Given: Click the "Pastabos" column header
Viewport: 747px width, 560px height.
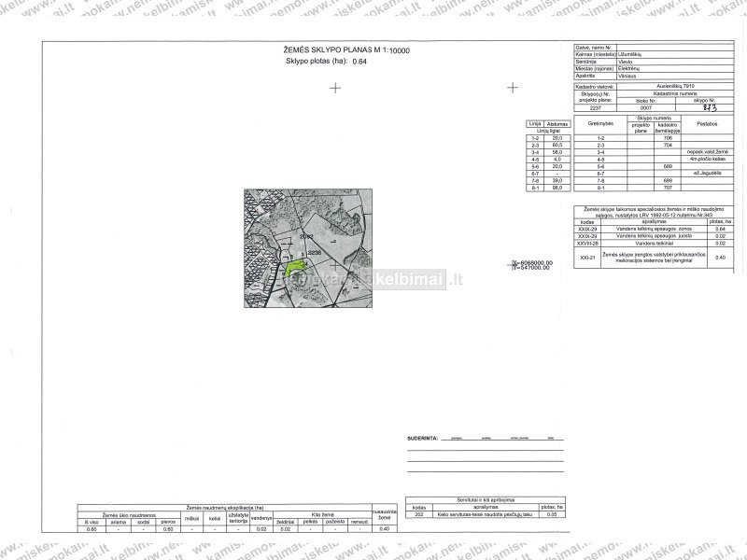Looking at the screenshot, I should pos(707,124).
